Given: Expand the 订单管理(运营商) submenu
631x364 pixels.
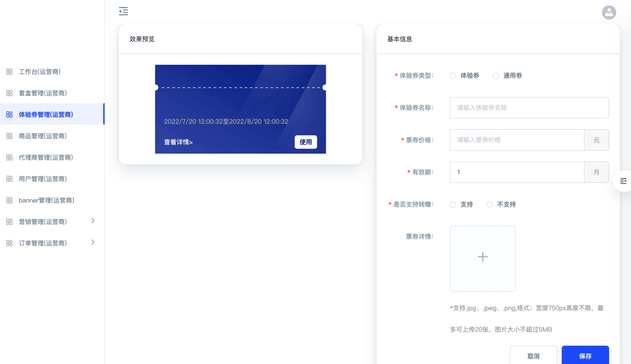Looking at the screenshot, I should coord(92,242).
